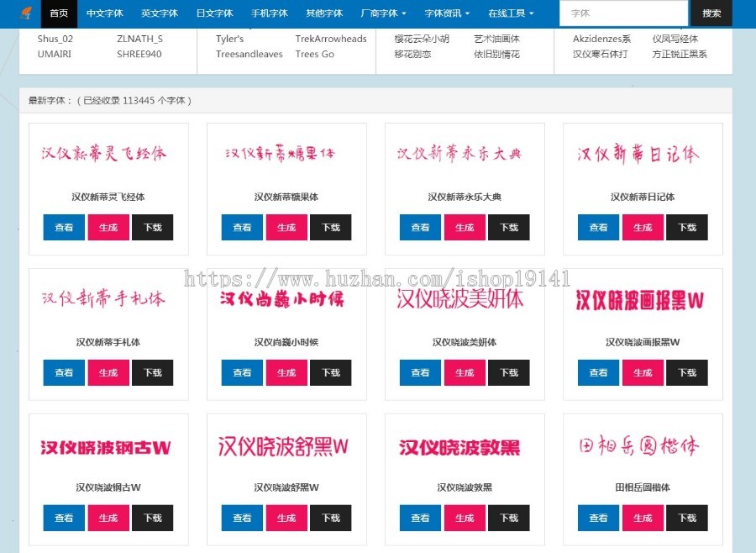Click the 田相岳圆楷体 preview image
This screenshot has height=553, width=756.
click(x=639, y=445)
